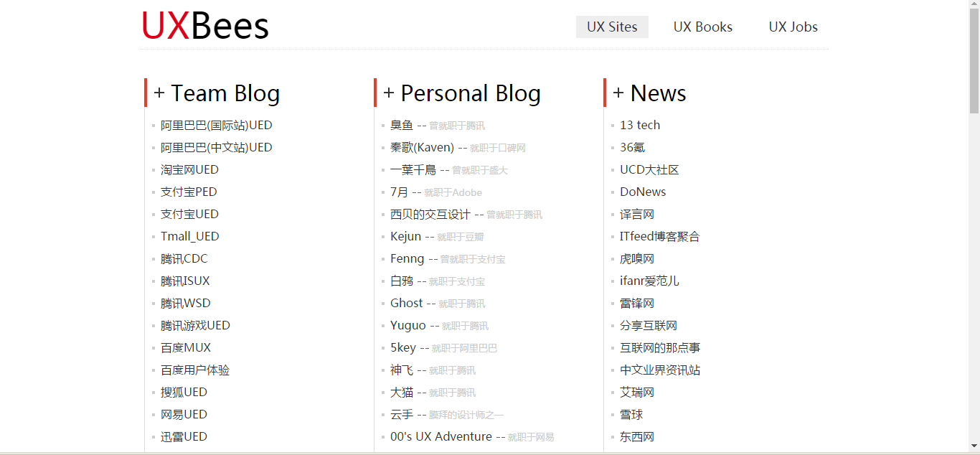This screenshot has width=980, height=455.
Task: Open the 支付宝UED link
Action: tap(189, 214)
